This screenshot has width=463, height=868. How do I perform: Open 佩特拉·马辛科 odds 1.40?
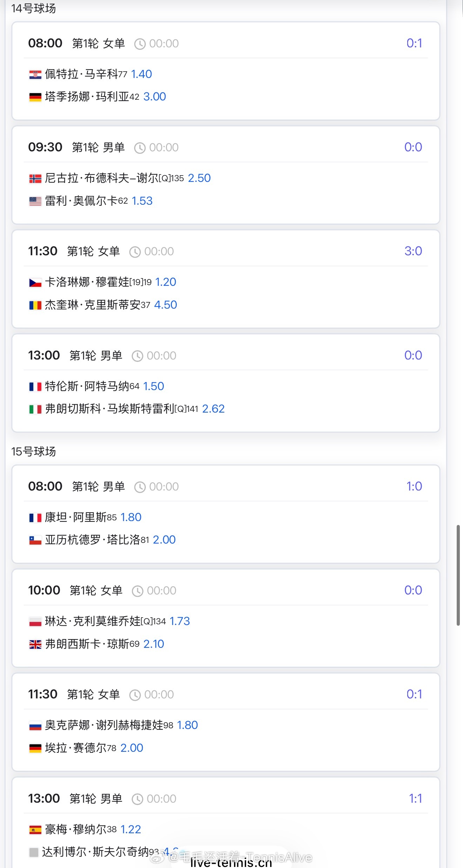click(x=141, y=74)
